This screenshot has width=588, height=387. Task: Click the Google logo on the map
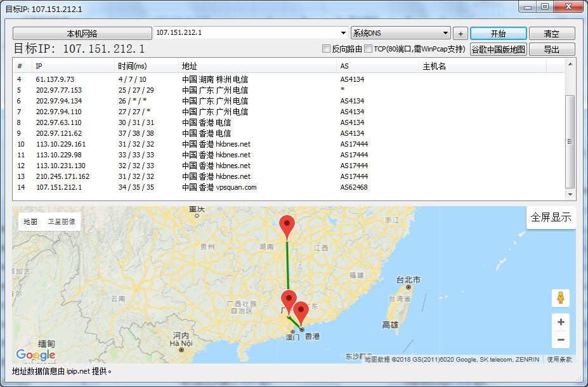click(36, 354)
